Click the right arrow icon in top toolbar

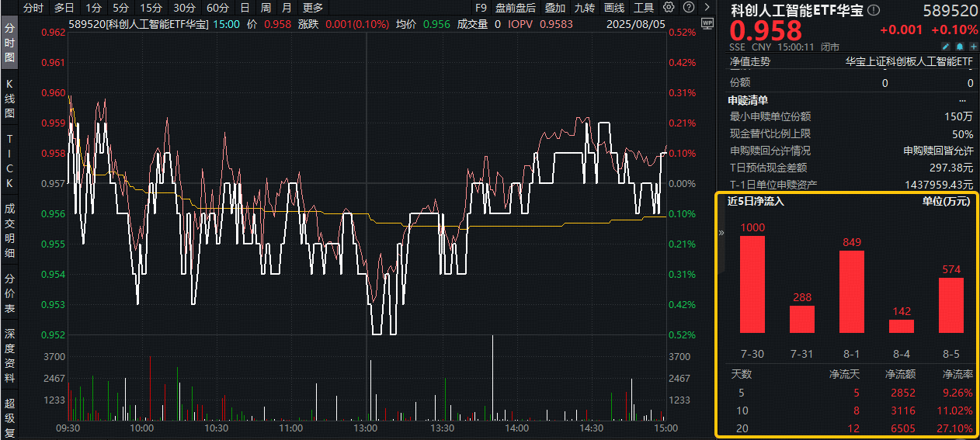[707, 8]
